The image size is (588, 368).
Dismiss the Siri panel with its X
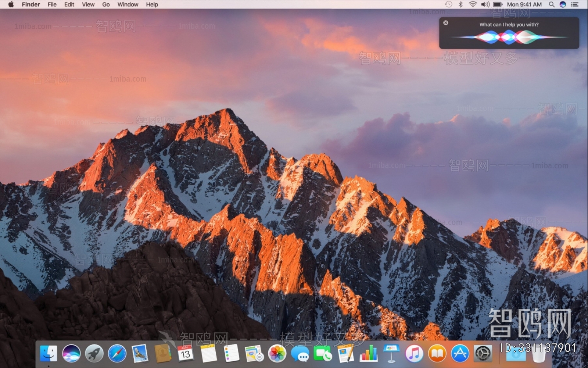tap(446, 23)
